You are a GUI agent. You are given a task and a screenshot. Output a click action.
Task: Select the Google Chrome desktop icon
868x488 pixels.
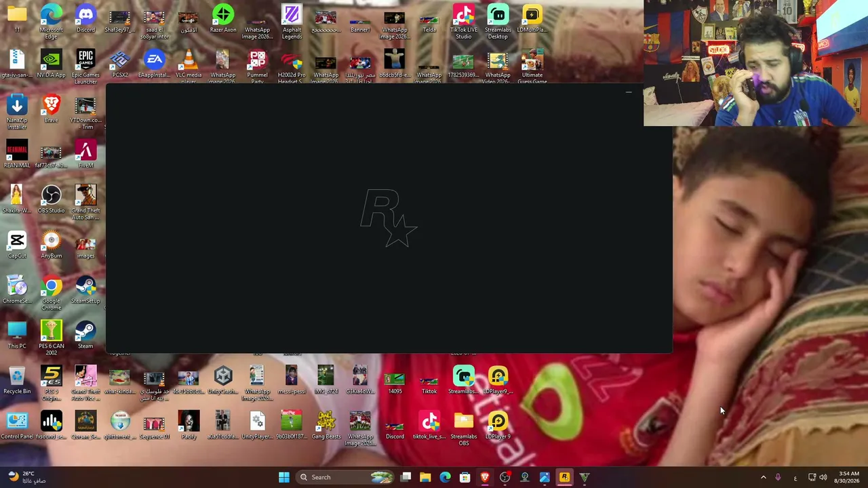tap(51, 292)
